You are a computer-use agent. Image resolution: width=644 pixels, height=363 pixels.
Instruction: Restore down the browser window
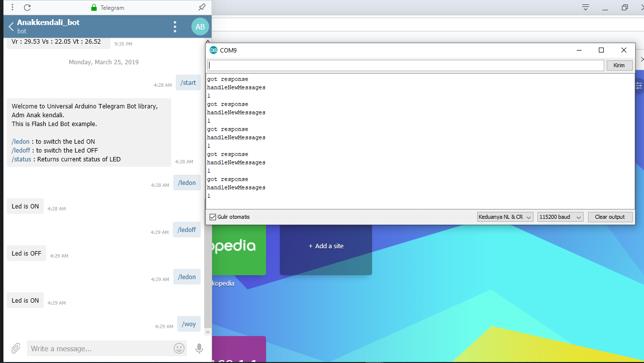point(624,7)
